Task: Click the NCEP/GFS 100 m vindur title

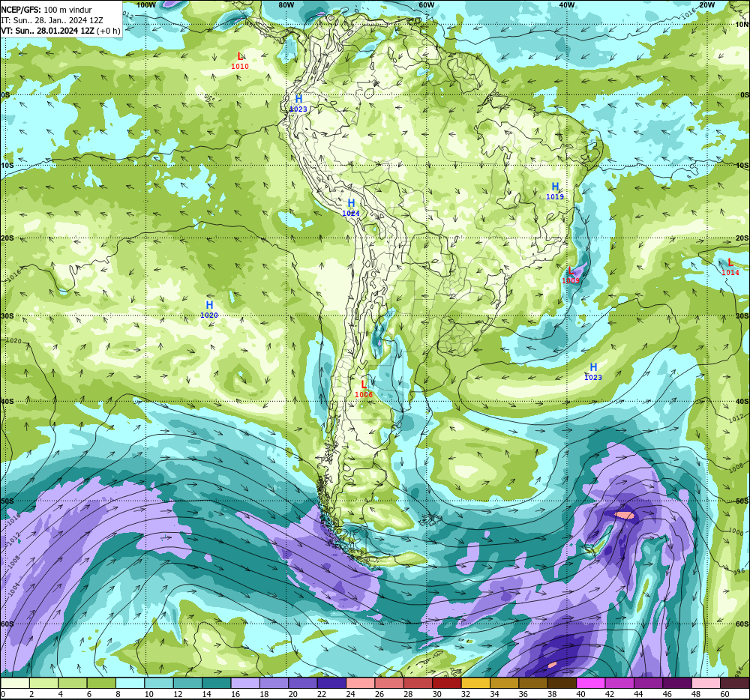Action: 46,10
